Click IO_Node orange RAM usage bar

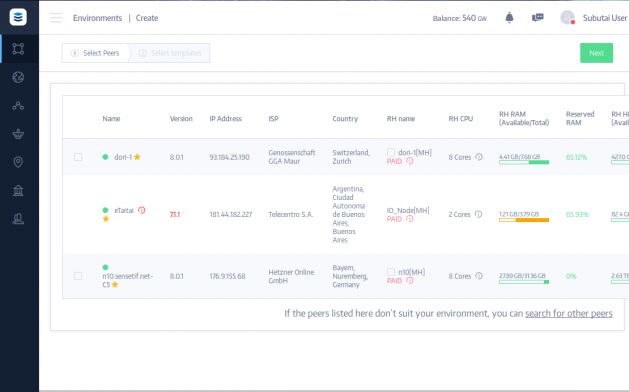click(x=524, y=220)
